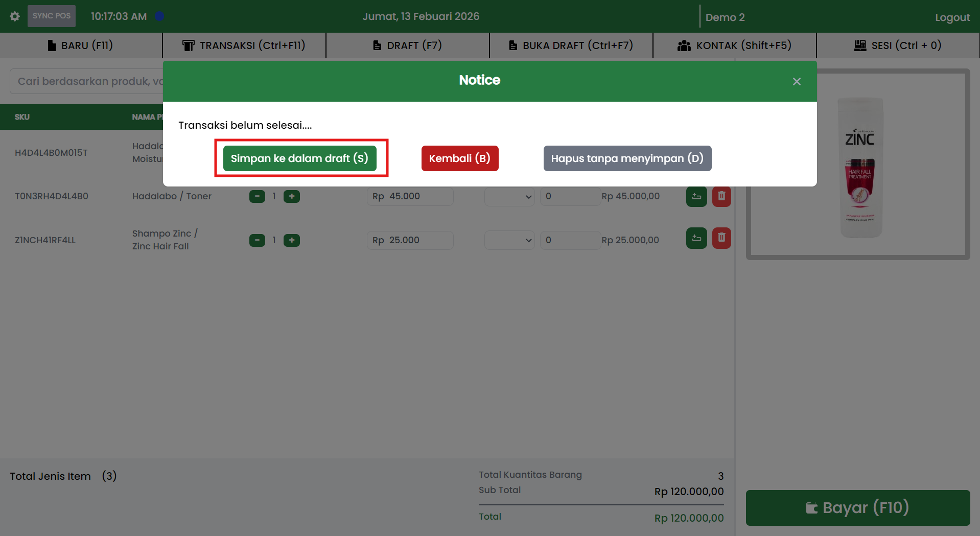
Task: Decrease Shampo Zinc quantity with minus button
Action: pos(257,240)
